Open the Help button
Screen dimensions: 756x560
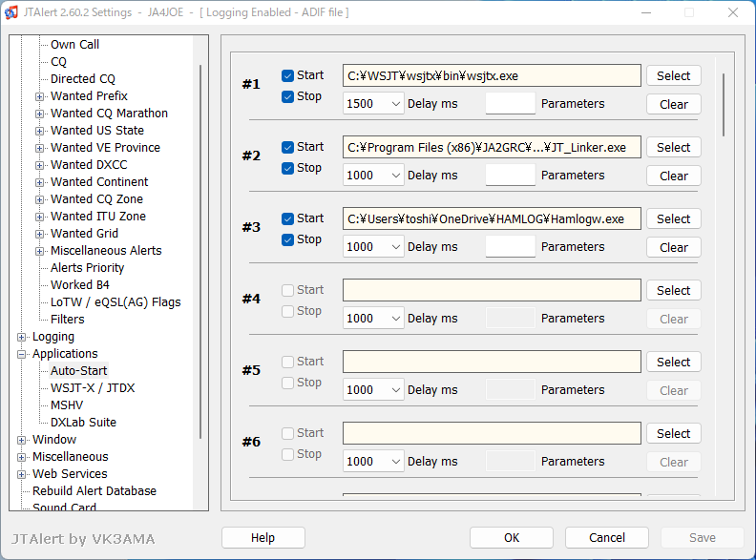coord(263,537)
